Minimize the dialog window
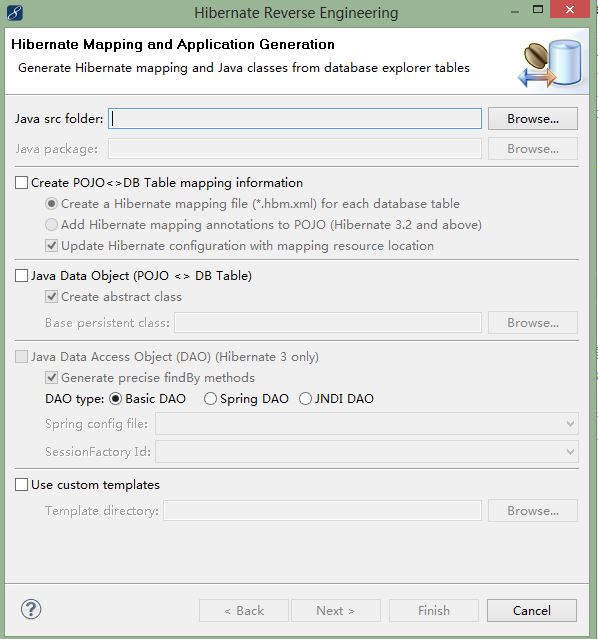The image size is (598, 639). click(x=515, y=12)
